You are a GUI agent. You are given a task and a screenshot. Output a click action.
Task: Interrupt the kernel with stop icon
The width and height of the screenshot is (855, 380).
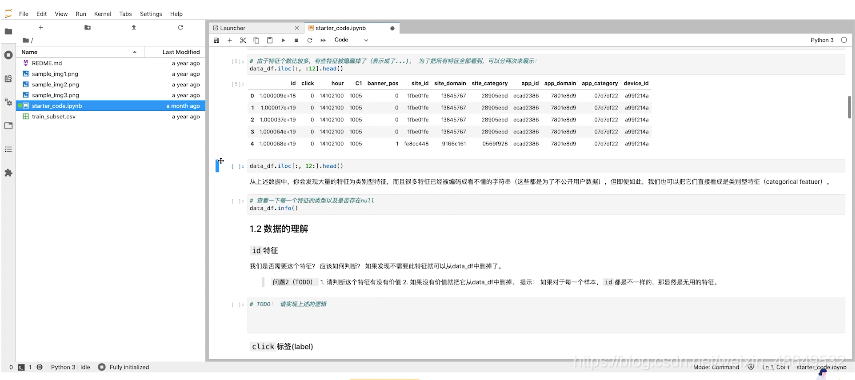[x=296, y=40]
